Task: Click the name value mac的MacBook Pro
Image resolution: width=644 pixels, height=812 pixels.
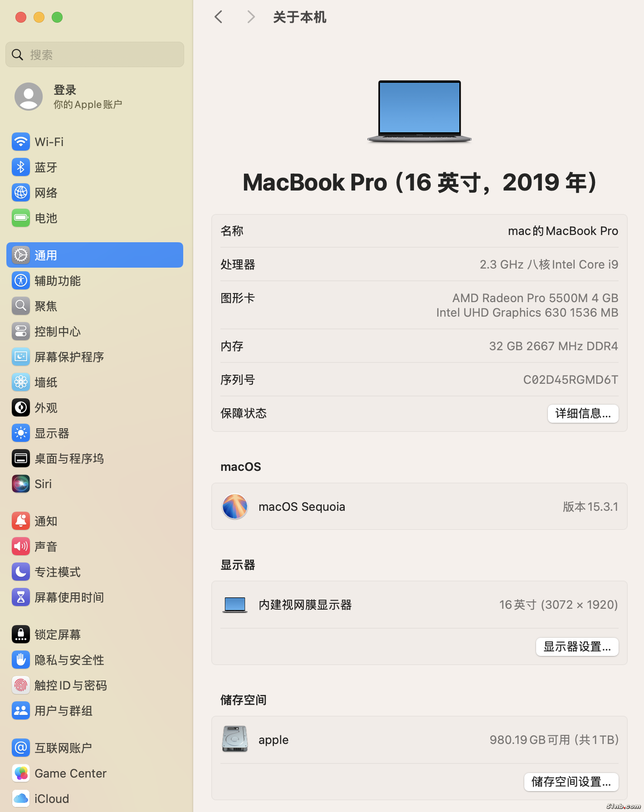Action: tap(563, 231)
